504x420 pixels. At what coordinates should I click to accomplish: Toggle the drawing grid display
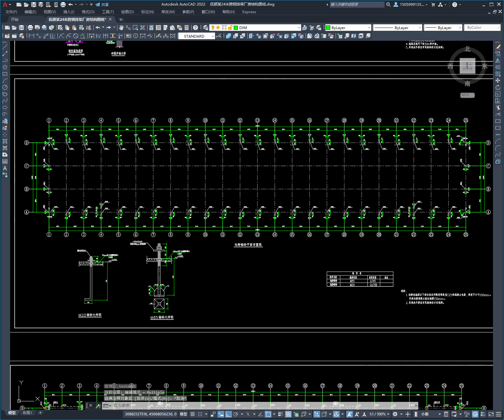pyautogui.click(x=192, y=414)
